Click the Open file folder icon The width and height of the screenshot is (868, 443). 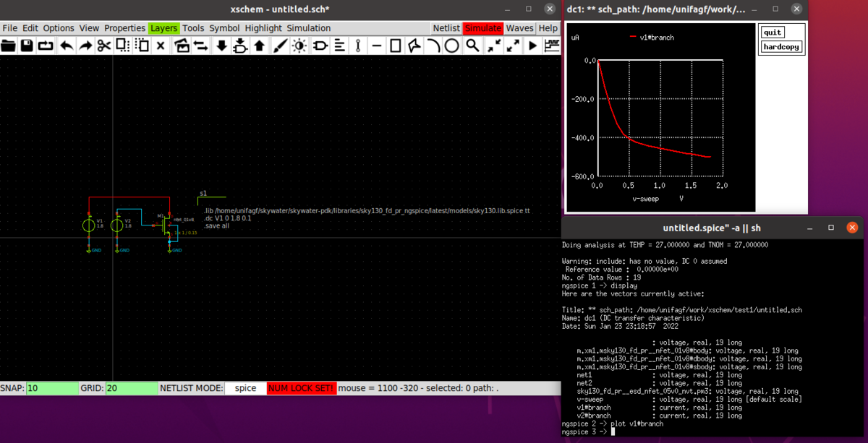pos(8,46)
